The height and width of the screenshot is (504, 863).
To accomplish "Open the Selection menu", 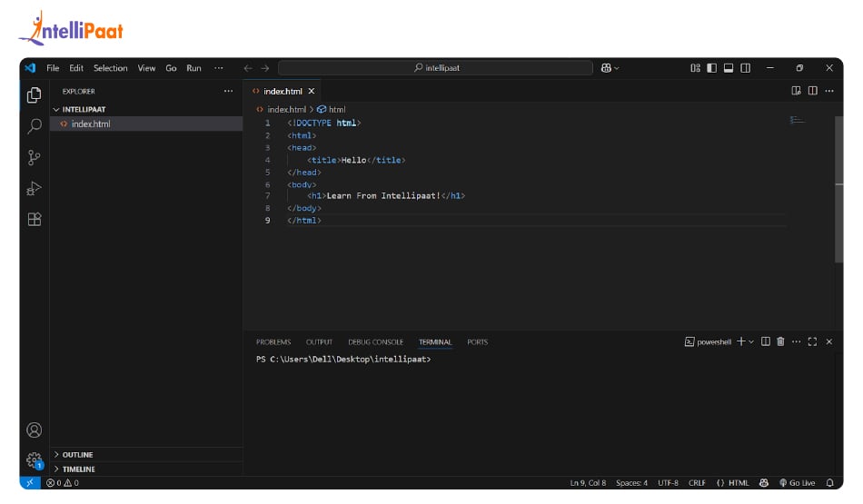I will (x=110, y=68).
